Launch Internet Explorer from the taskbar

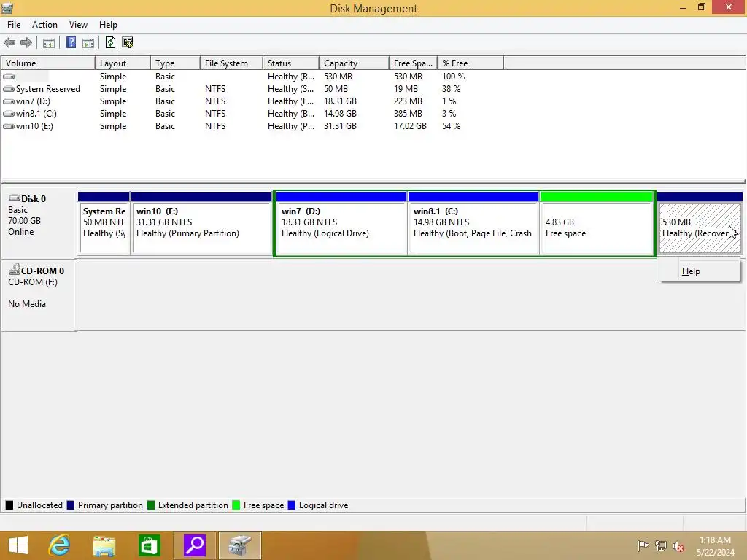(x=59, y=545)
